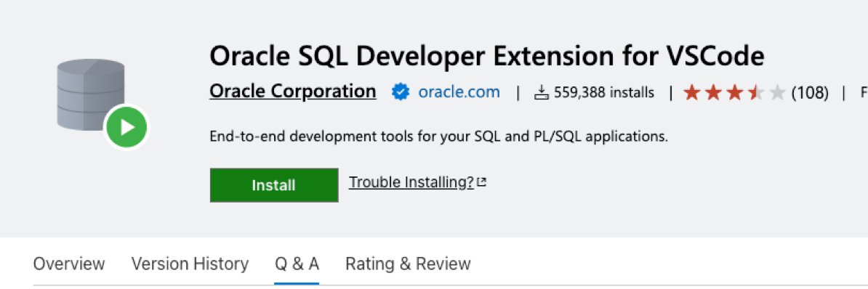Visit the oracle.com domain link
The image size is (868, 289).
459,92
